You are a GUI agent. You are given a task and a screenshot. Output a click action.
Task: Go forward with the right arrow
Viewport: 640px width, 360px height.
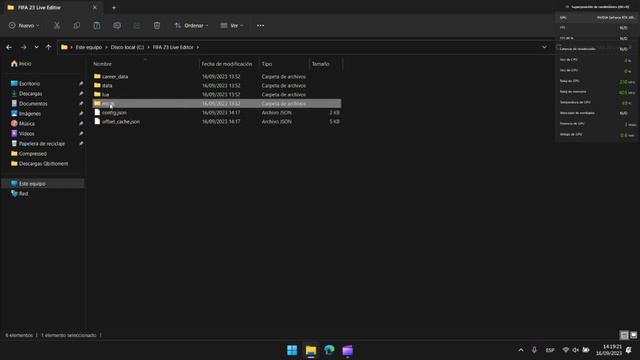click(23, 47)
